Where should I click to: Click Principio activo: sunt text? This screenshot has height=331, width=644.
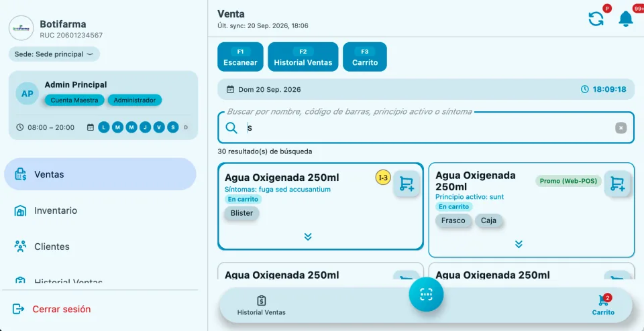(x=470, y=197)
